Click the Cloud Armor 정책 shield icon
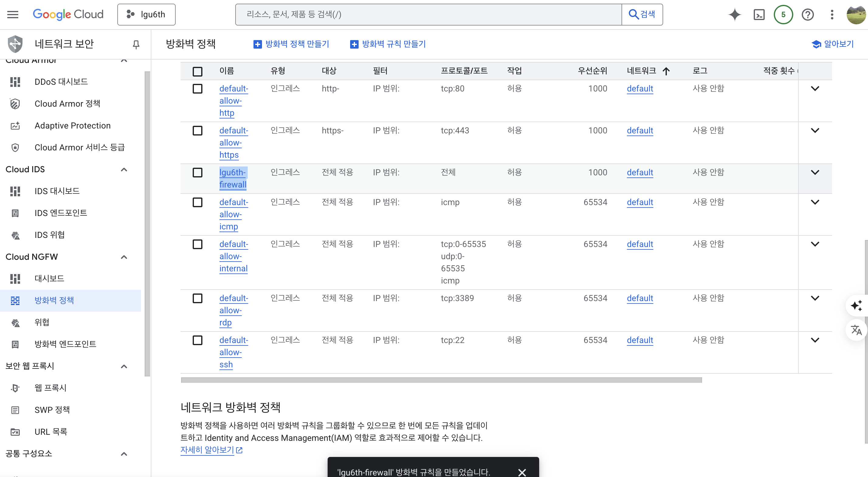Viewport: 868px width, 477px height. click(x=15, y=103)
